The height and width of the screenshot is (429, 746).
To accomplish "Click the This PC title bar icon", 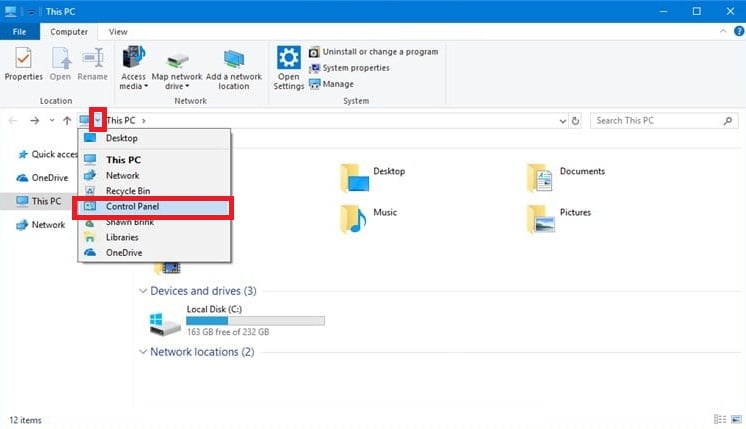I will pos(10,11).
